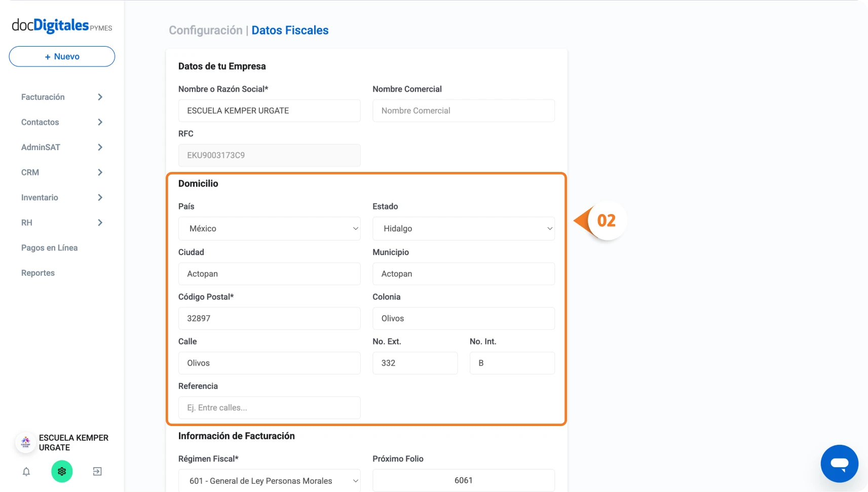This screenshot has height=492, width=868.
Task: Click the logout exit icon
Action: 97,472
